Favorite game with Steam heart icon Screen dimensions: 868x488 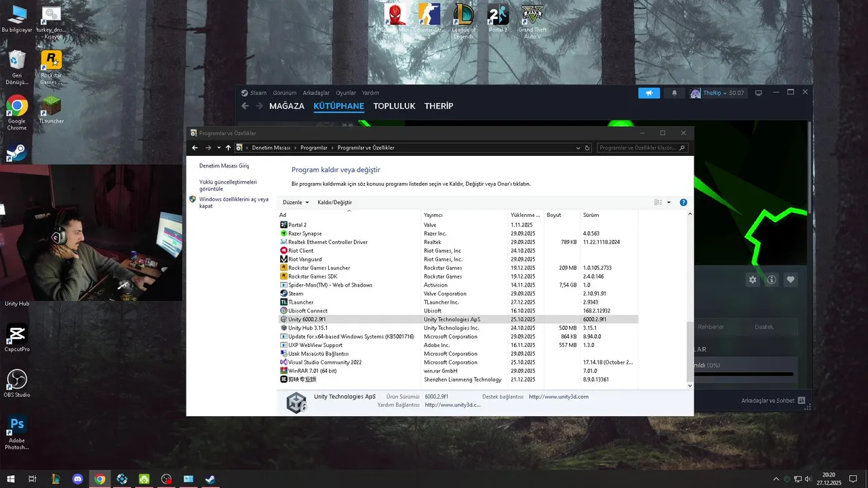(791, 279)
